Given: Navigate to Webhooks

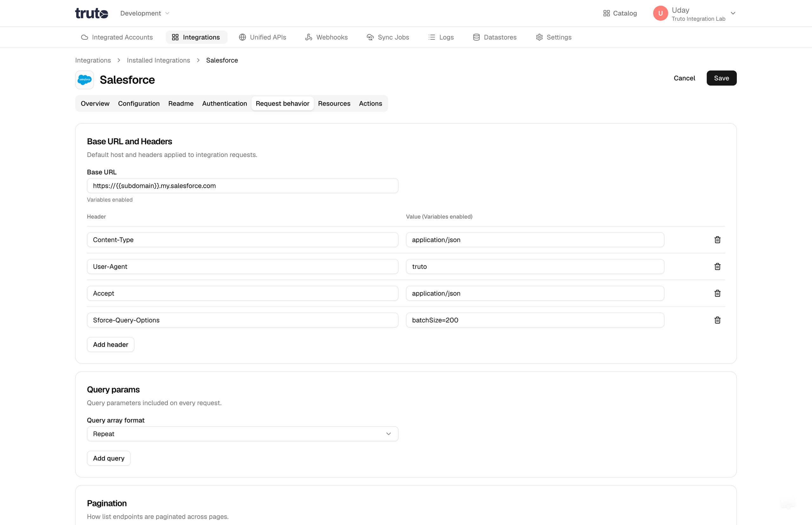Looking at the screenshot, I should click(x=327, y=37).
